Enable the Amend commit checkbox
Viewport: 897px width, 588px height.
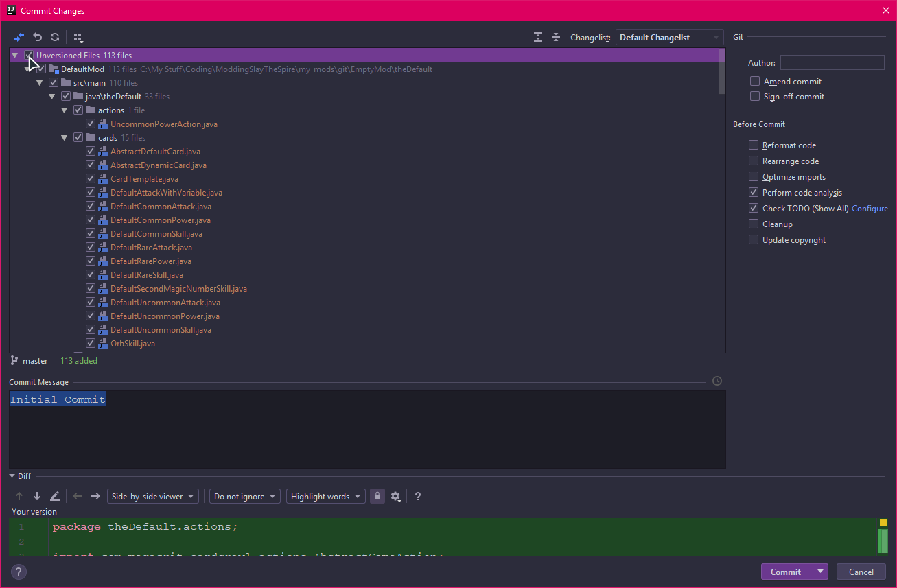point(755,81)
